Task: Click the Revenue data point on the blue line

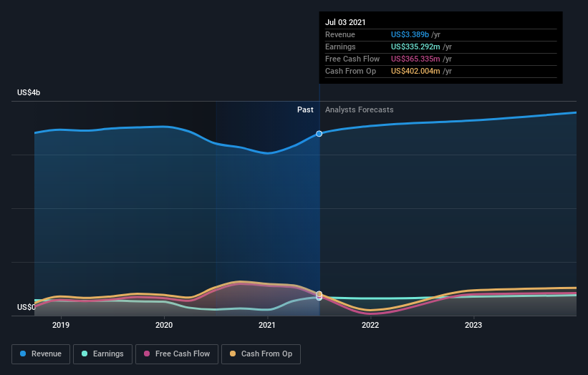Action: (319, 134)
